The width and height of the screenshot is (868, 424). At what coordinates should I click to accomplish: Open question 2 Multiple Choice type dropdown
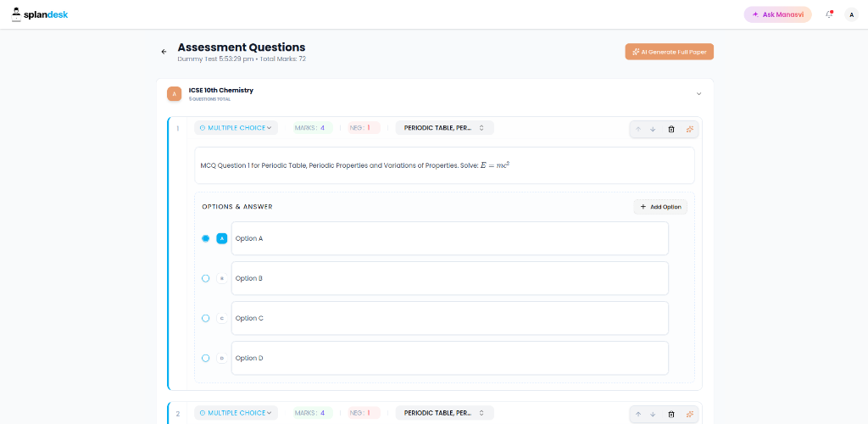(x=236, y=413)
